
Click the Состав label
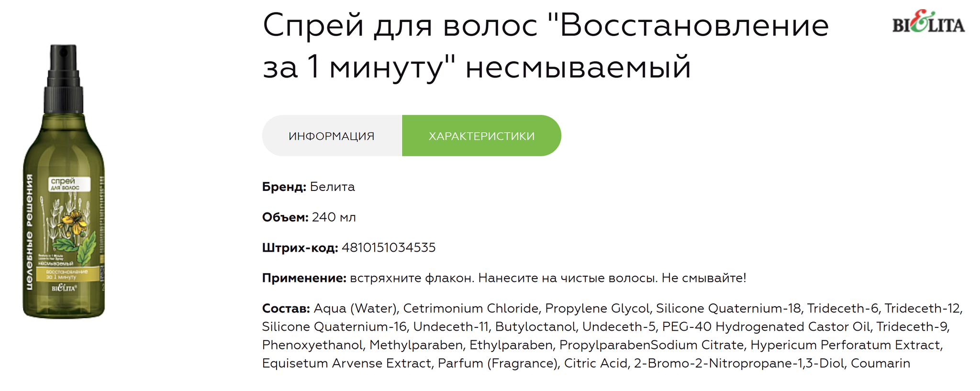click(x=286, y=308)
